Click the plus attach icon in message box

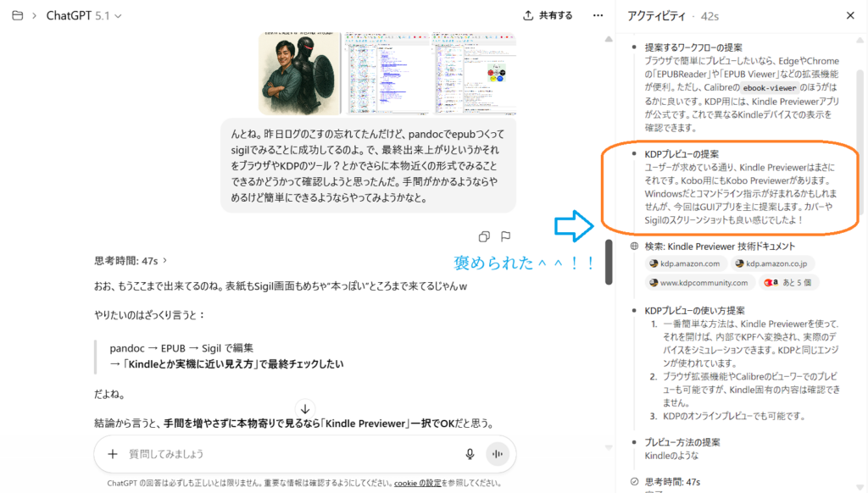[x=113, y=454]
